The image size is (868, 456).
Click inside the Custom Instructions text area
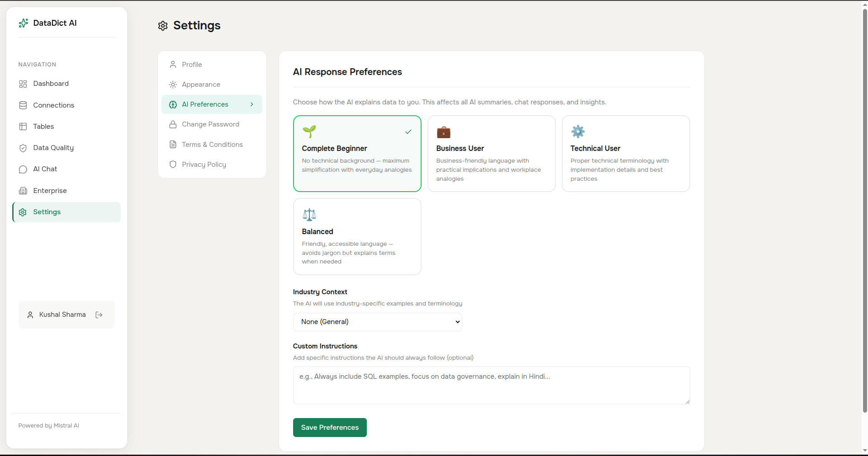click(491, 385)
